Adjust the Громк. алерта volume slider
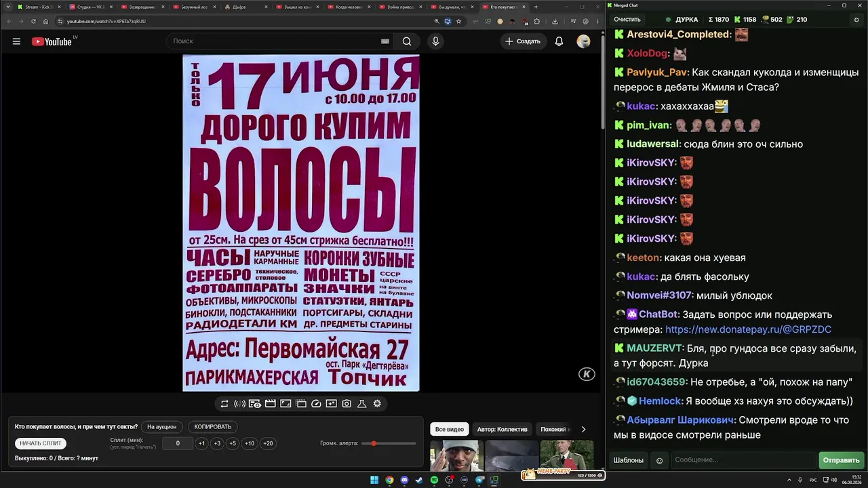This screenshot has width=868, height=488. 389,443
